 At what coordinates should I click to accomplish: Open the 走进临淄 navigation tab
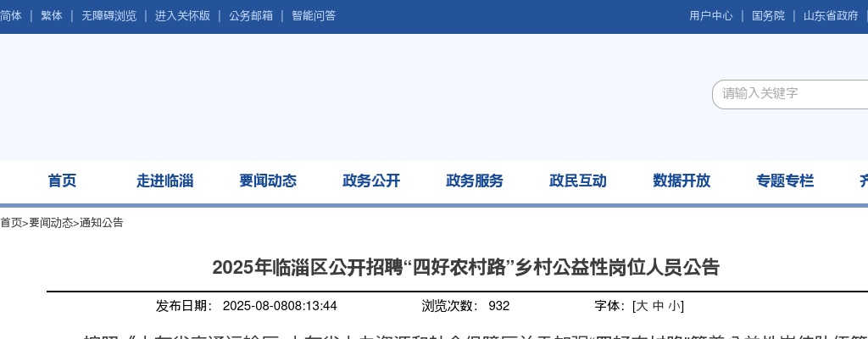[x=165, y=181]
